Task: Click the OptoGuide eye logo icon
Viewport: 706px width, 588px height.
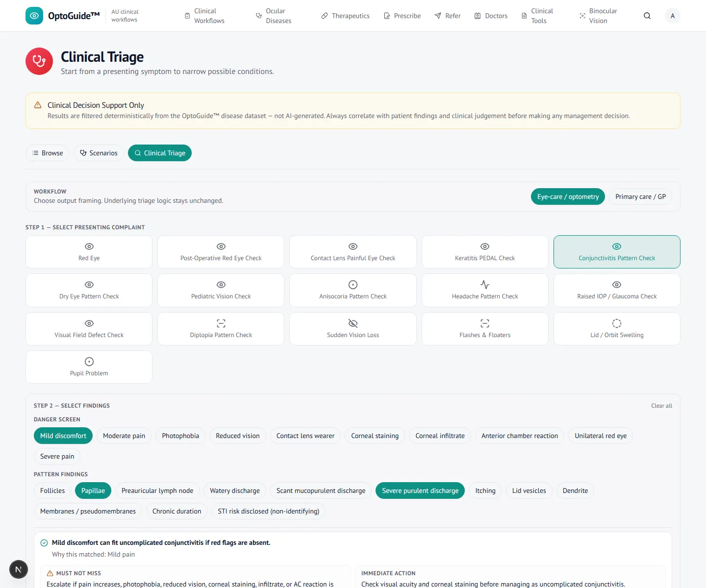Action: pos(34,16)
